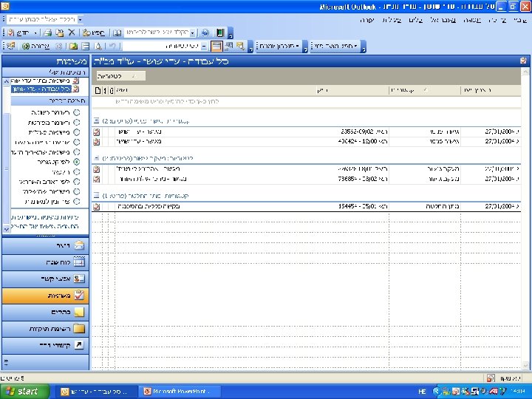Click the task list vertical scrollbar

coord(525,218)
